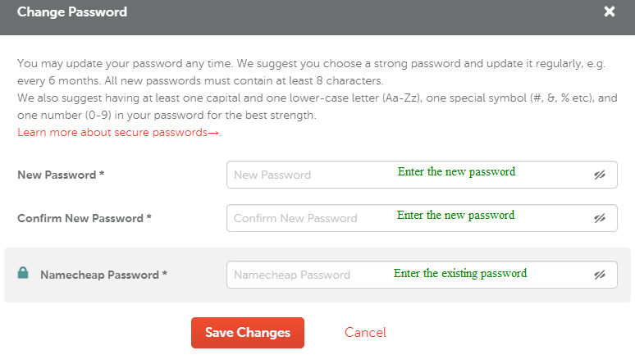Focus the New Password input field
The image size is (635, 364).
coord(422,175)
